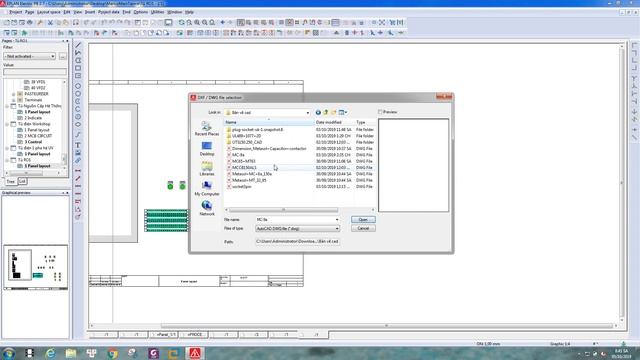640x360 pixels.
Task: Click the Zoom in magnifier icon
Action: pos(197,22)
